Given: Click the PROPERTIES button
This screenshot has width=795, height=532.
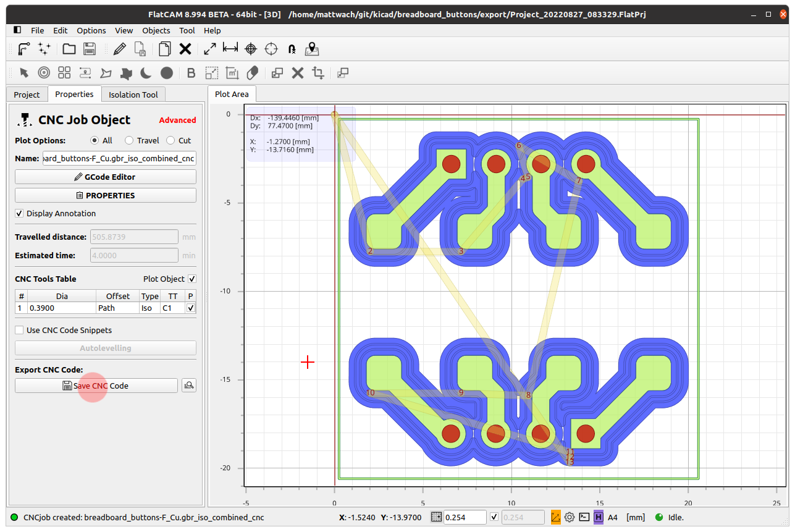Looking at the screenshot, I should pos(106,195).
